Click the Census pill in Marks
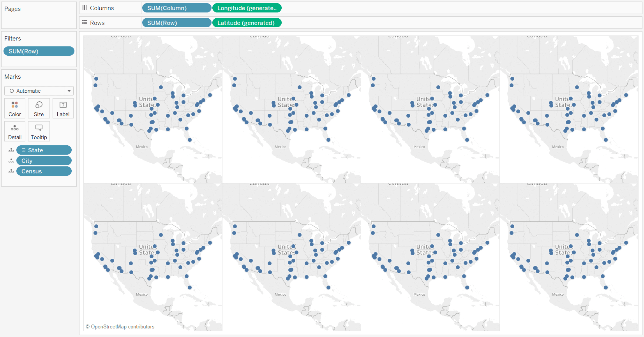This screenshot has width=644, height=337. [x=44, y=171]
